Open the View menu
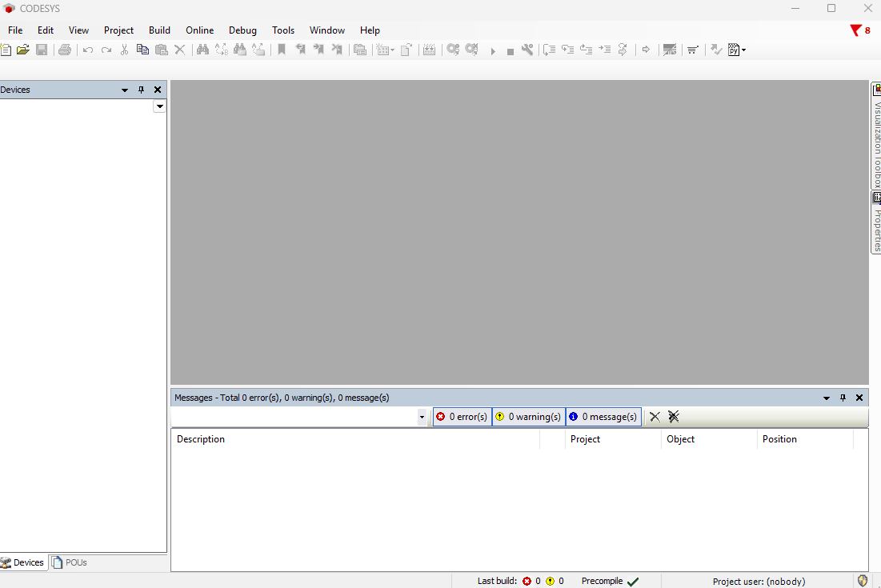The image size is (881, 588). (78, 30)
